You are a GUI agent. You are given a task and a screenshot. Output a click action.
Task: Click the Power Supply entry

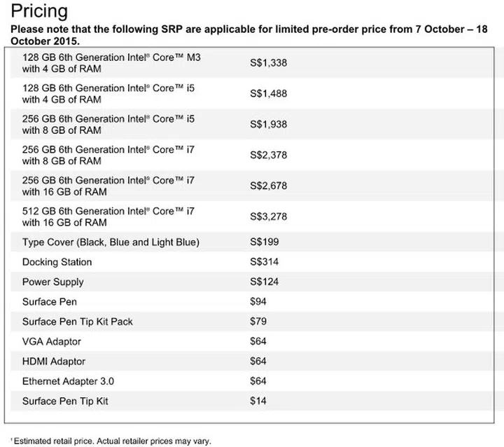click(52, 282)
